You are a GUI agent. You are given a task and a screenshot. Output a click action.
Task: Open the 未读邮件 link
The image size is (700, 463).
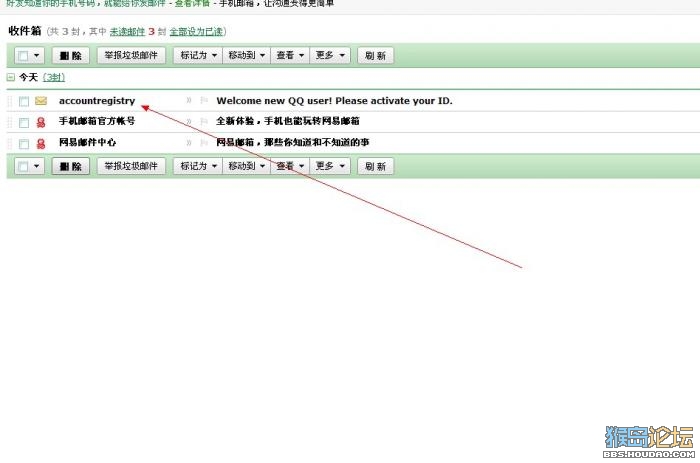coord(127,32)
